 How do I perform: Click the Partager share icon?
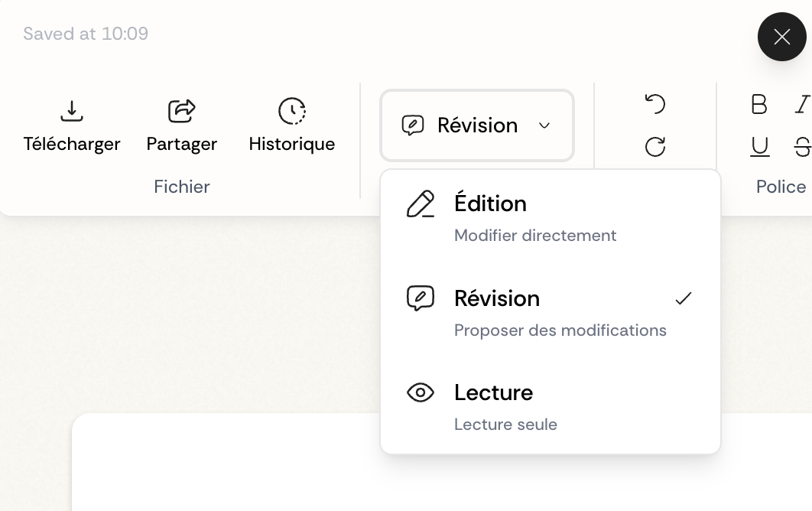coord(182,112)
